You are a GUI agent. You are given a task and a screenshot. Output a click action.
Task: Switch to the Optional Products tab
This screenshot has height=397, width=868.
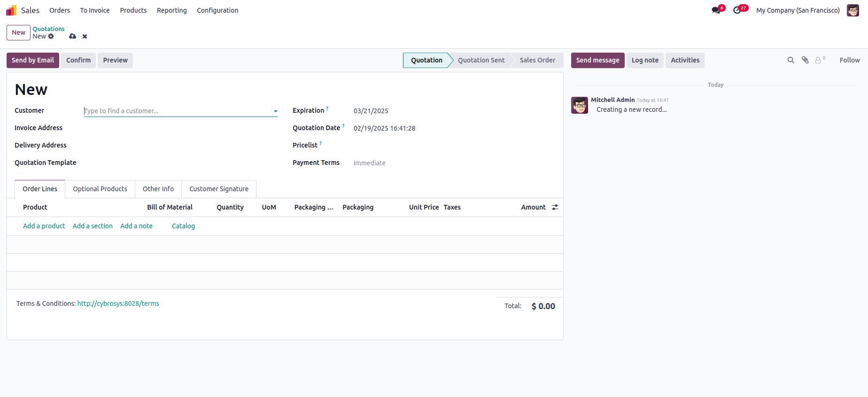100,189
